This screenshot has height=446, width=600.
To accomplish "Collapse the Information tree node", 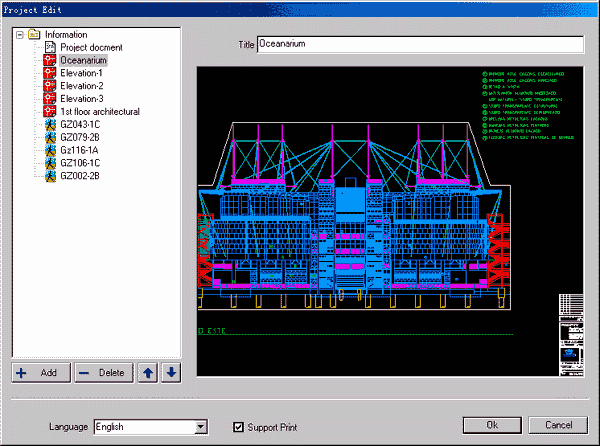I will tap(20, 35).
